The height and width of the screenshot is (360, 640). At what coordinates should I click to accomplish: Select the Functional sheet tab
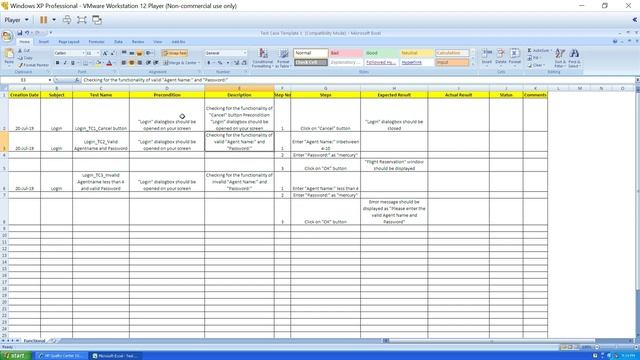tap(34, 341)
